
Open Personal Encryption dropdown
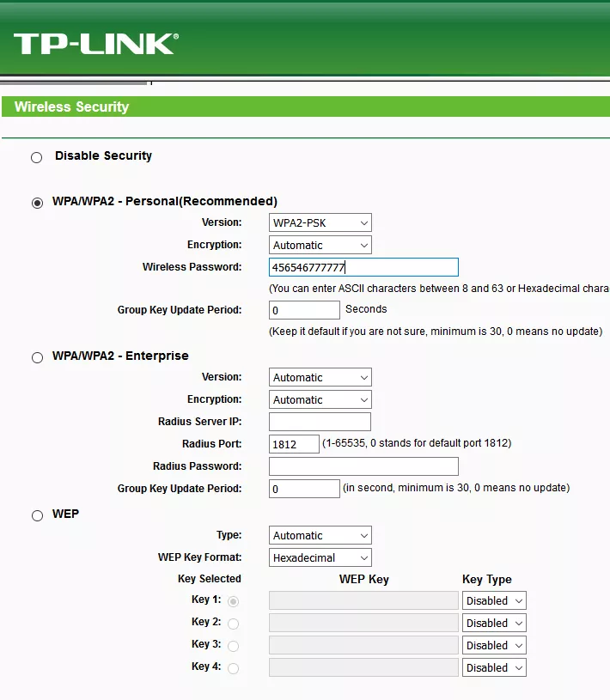click(x=320, y=245)
